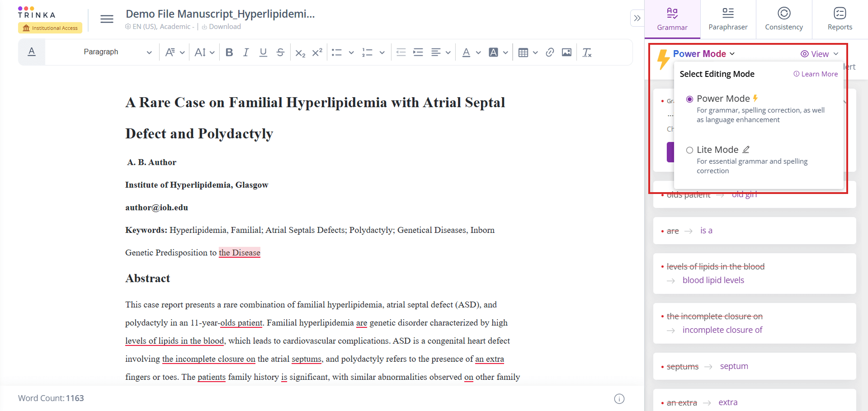
Task: Increase paragraph indent
Action: click(418, 52)
